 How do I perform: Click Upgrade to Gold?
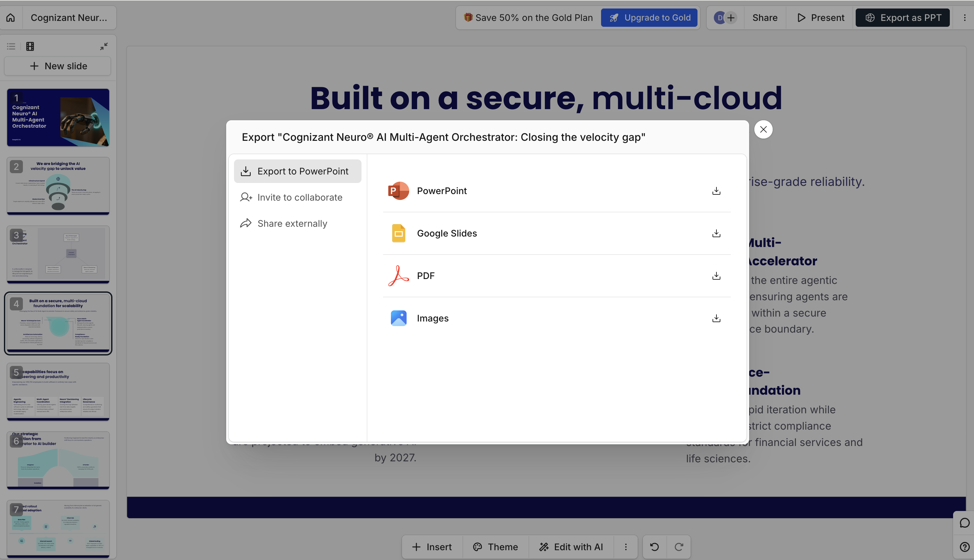[x=649, y=18]
